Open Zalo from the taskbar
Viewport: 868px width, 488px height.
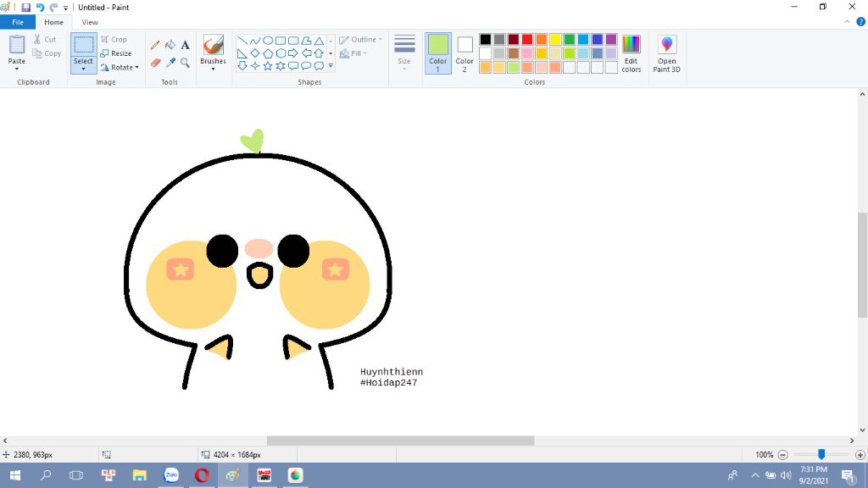point(171,475)
